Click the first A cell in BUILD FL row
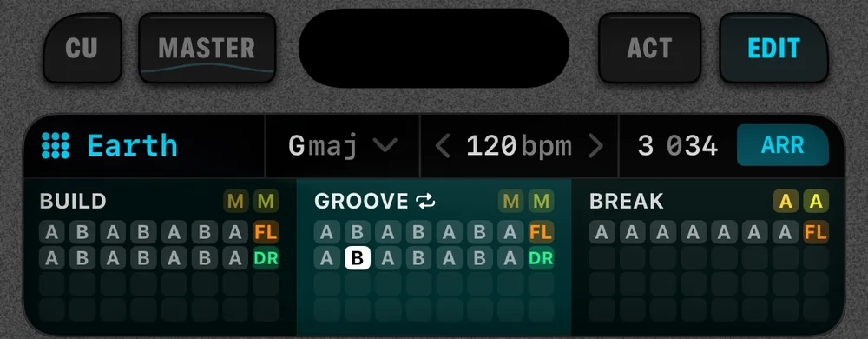 52,232
